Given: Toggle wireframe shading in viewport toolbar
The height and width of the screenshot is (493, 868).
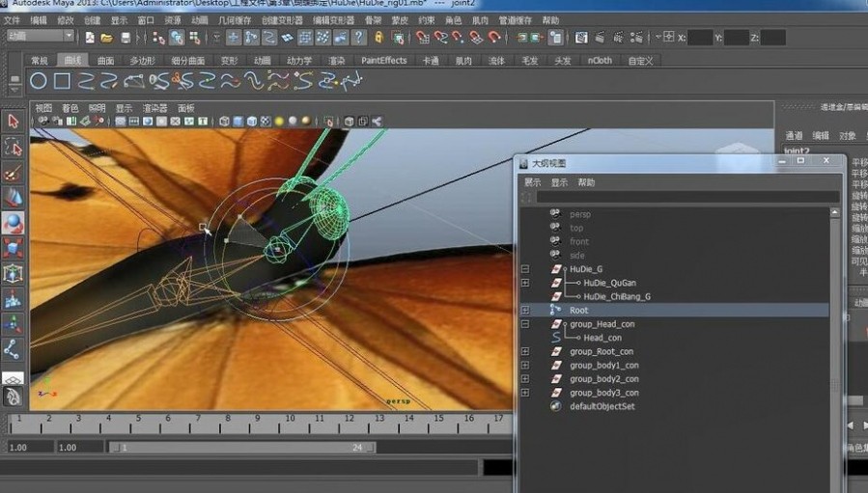Looking at the screenshot, I should click(224, 122).
